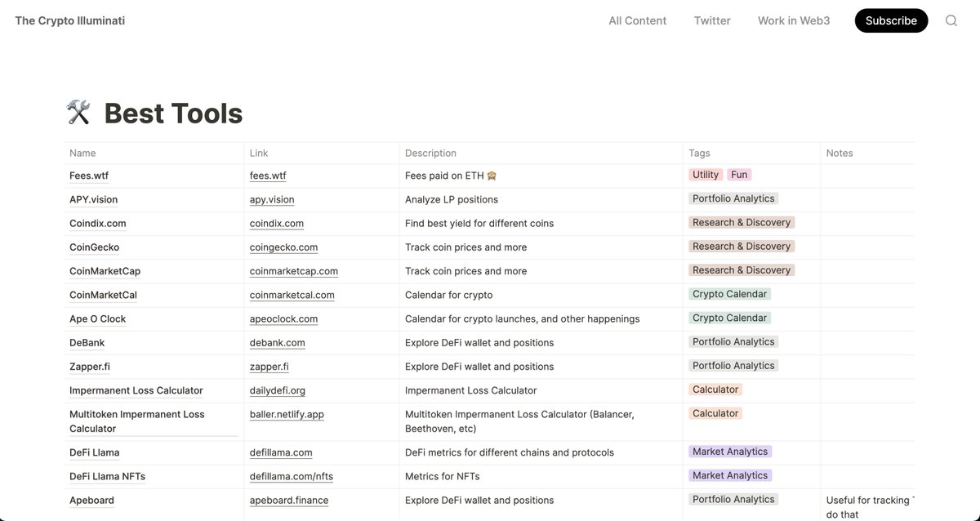
Task: Click Portfolio Analytics tag for APY.vision
Action: point(733,198)
